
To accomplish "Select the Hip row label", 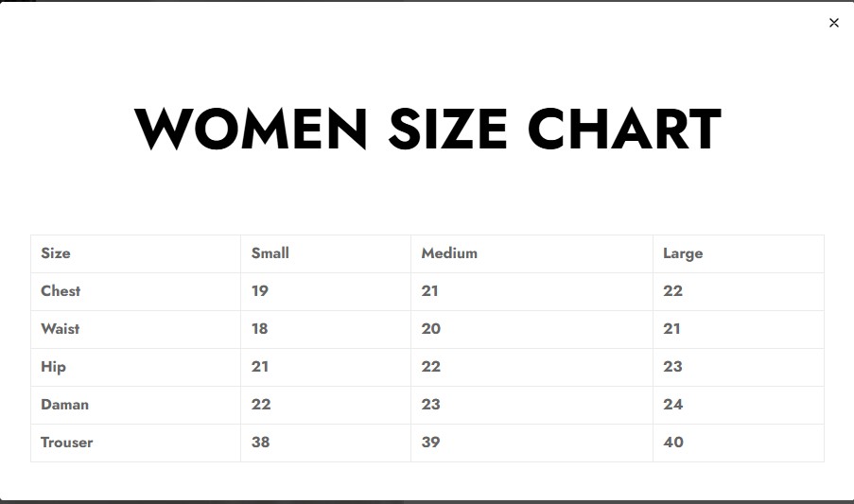I will [x=53, y=367].
